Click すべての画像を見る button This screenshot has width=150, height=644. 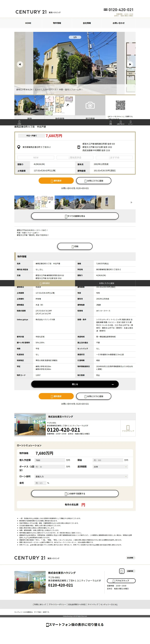[75, 216]
